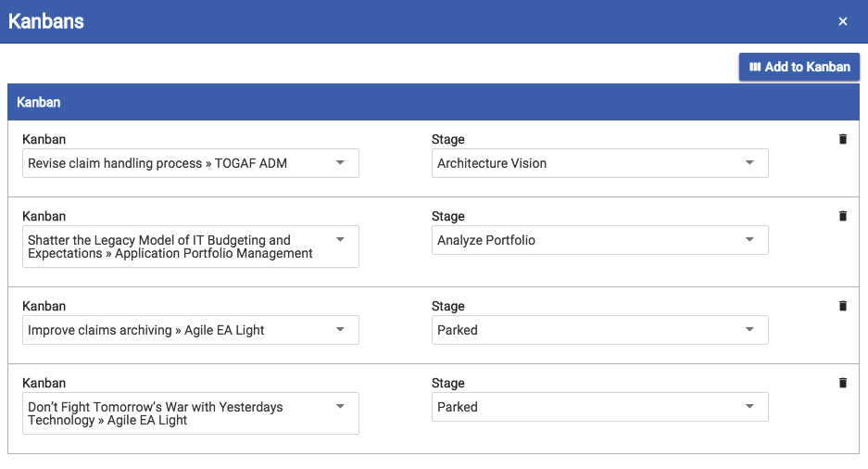Remove the Improve claims archiving entry

[843, 306]
